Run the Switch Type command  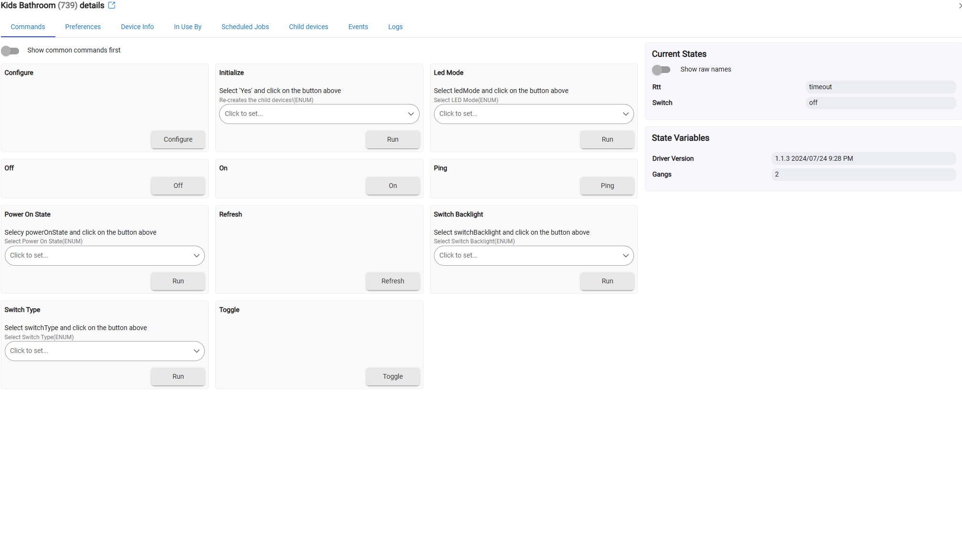tap(178, 376)
